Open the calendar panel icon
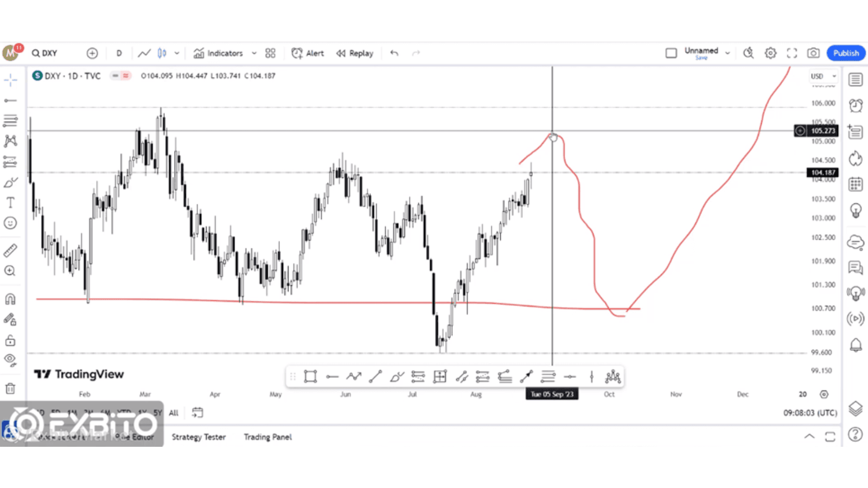Screen dimensions: 868x488 [x=856, y=184]
